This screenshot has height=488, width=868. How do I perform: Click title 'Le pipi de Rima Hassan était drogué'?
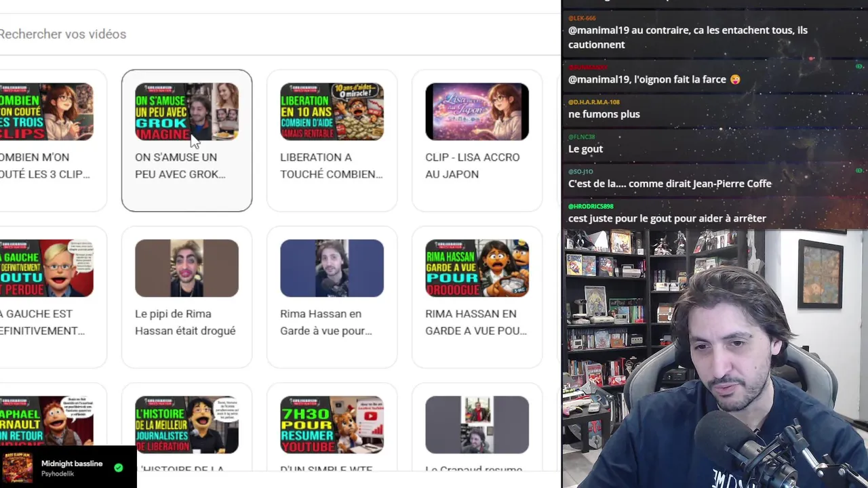click(185, 322)
